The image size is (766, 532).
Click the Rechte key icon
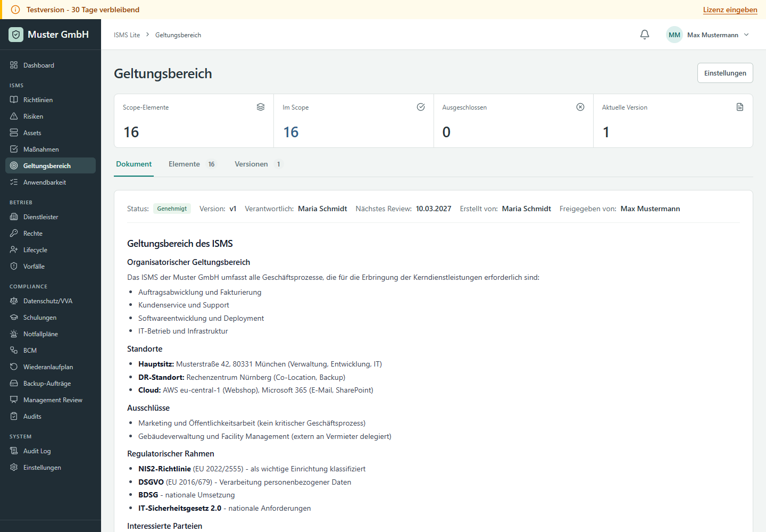14,233
